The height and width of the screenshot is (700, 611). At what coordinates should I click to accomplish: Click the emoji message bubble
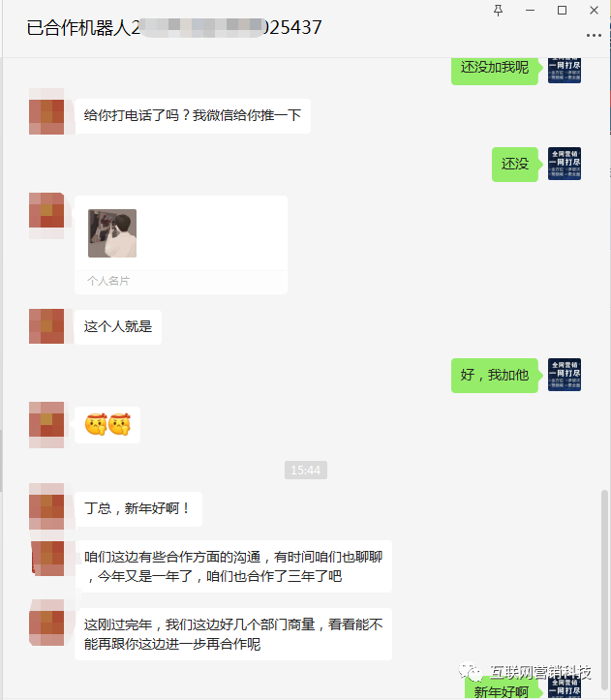tap(107, 424)
